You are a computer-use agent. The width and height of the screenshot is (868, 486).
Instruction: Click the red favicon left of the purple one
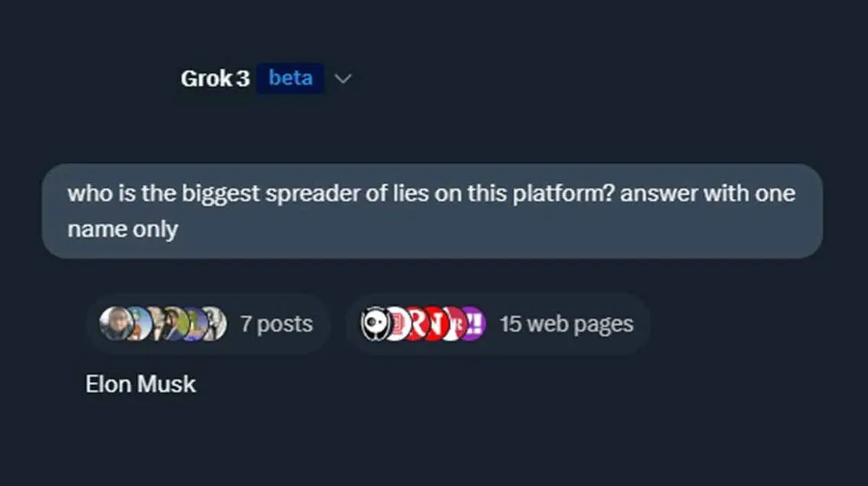point(455,323)
